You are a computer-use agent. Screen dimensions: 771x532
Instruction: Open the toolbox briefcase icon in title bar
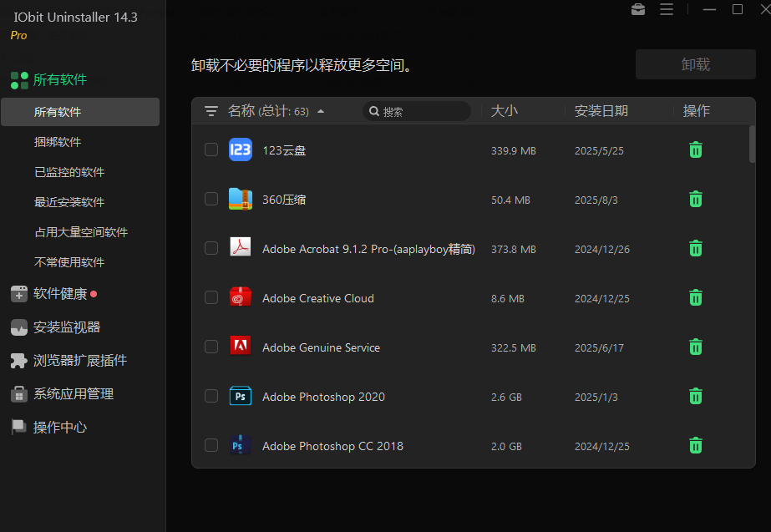(637, 9)
